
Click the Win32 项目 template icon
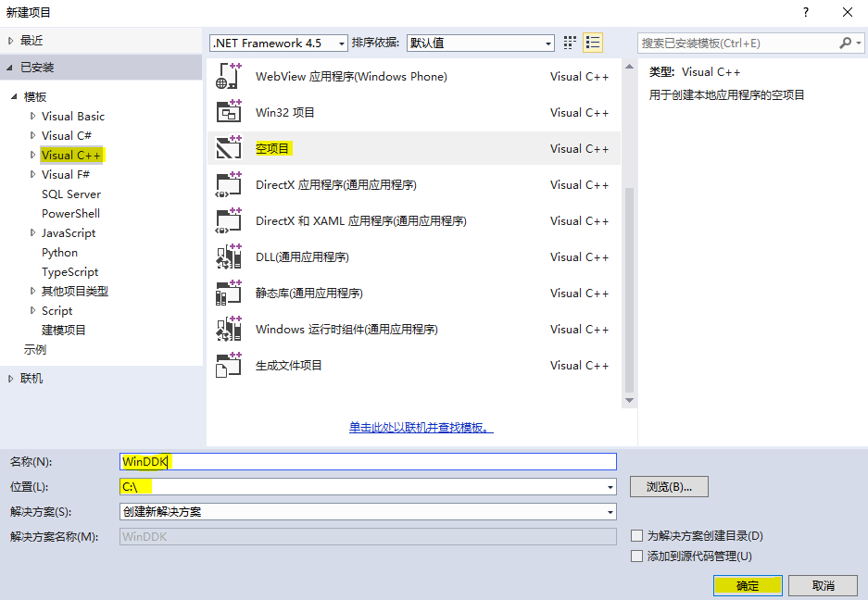229,112
